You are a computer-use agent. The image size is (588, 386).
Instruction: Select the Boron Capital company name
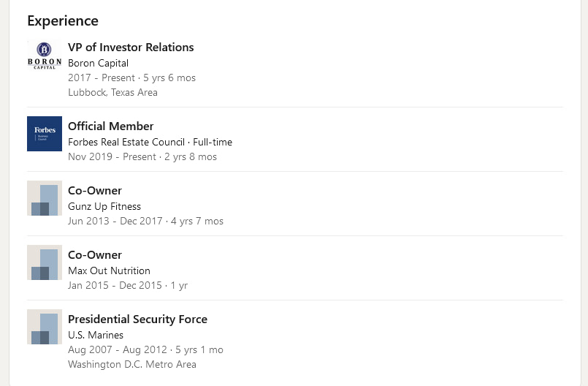99,63
